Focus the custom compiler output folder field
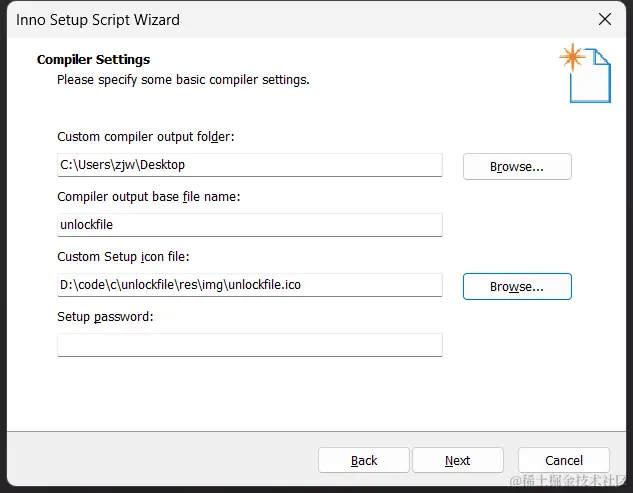This screenshot has height=493, width=633. pos(250,165)
